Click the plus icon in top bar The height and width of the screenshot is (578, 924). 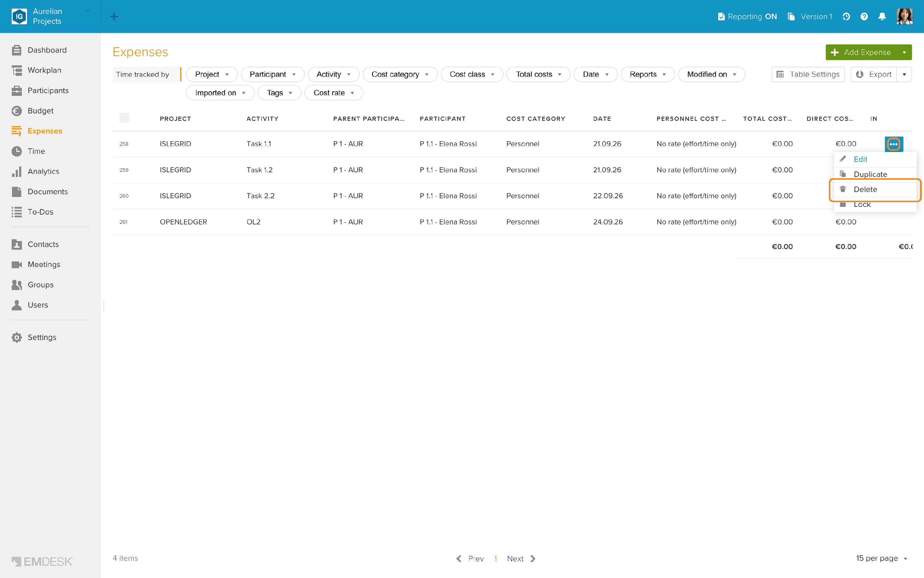pos(114,16)
